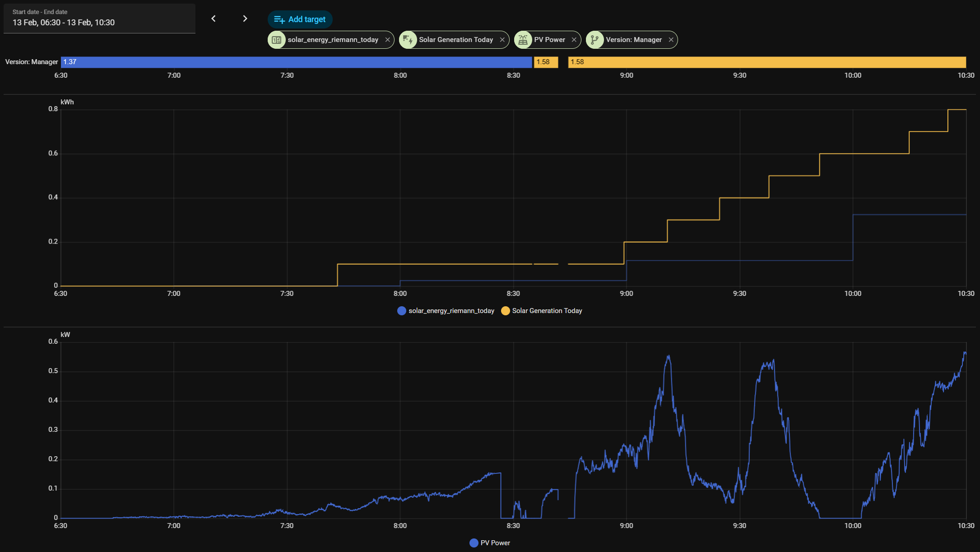Screen dimensions: 980x552
Task: Click the Solar Generation Today chip icon
Action: [x=408, y=40]
